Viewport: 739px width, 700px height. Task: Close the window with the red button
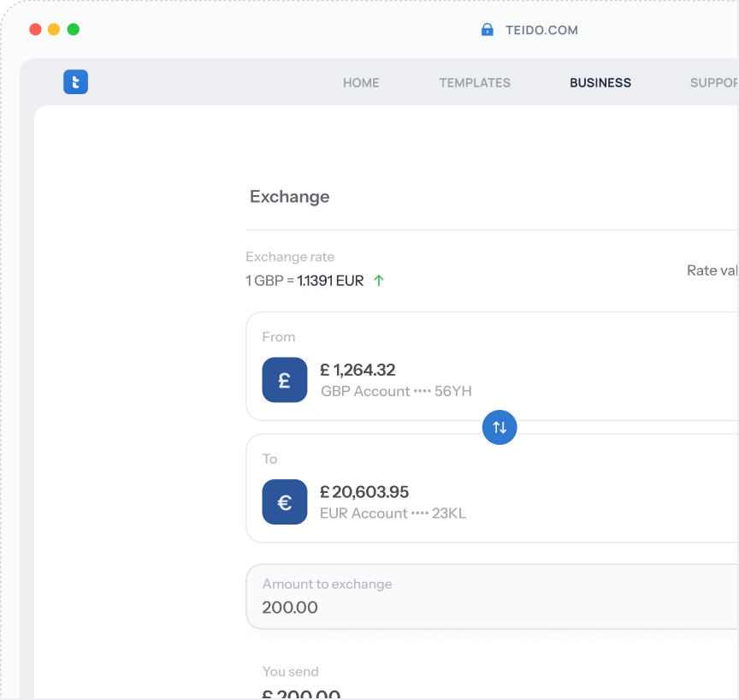[x=35, y=29]
